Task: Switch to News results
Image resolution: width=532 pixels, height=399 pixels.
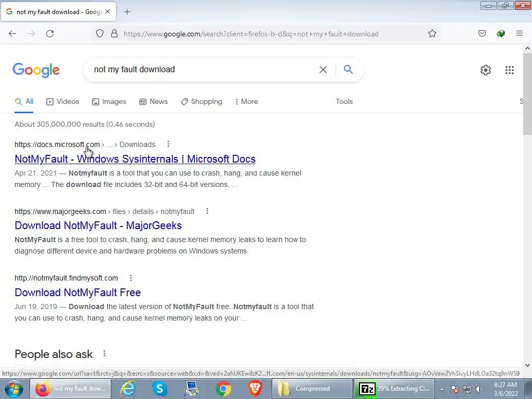Action: tap(154, 101)
